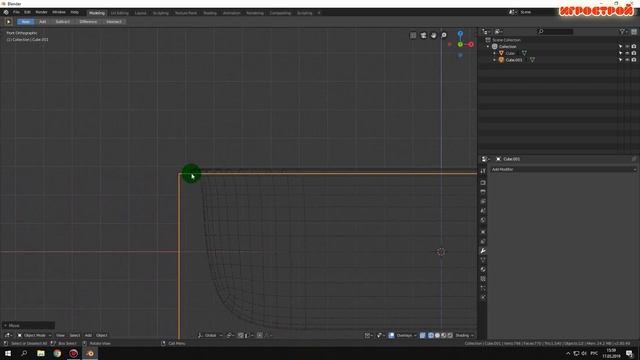Switch to the Rendering workspace tab
This screenshot has width=640, height=360.
[255, 13]
